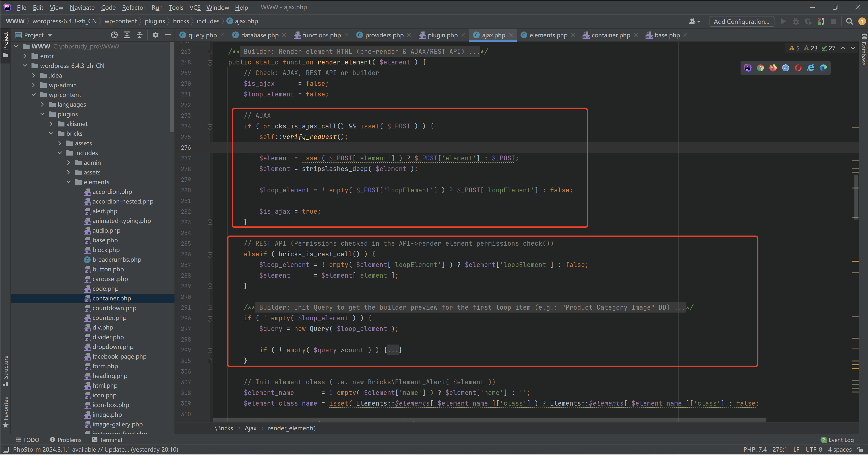Image resolution: width=868 pixels, height=455 pixels.
Task: Click the Run play button in toolbar
Action: tap(783, 21)
